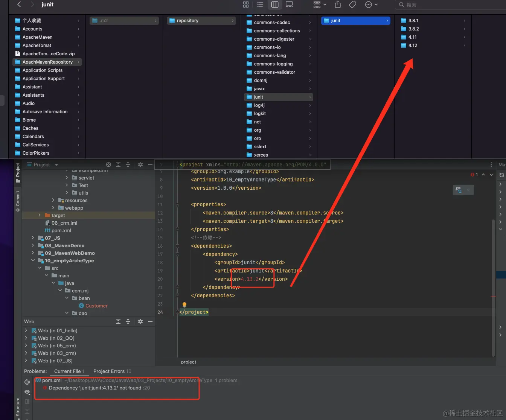Select the ApachMavenRepository folder in Finder

tap(47, 62)
